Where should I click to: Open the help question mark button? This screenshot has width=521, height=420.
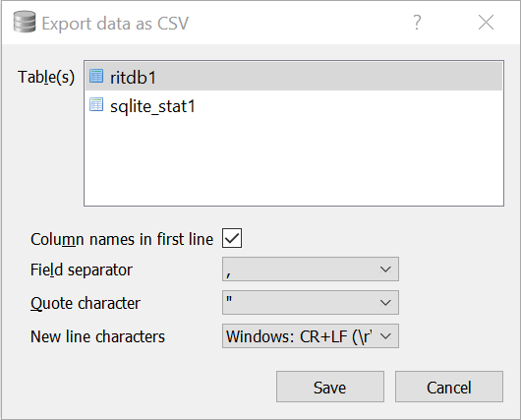pos(417,23)
